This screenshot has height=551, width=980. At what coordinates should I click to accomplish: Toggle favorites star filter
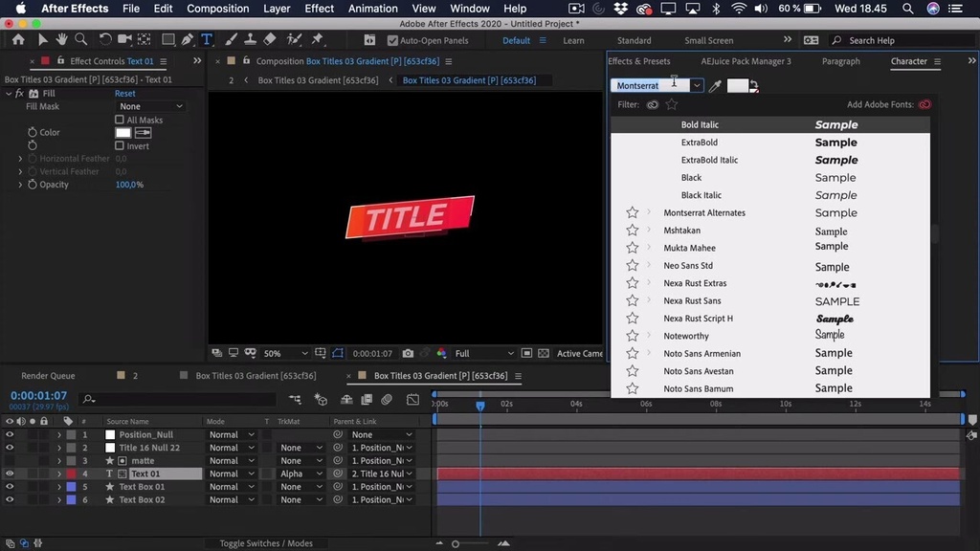coord(672,104)
